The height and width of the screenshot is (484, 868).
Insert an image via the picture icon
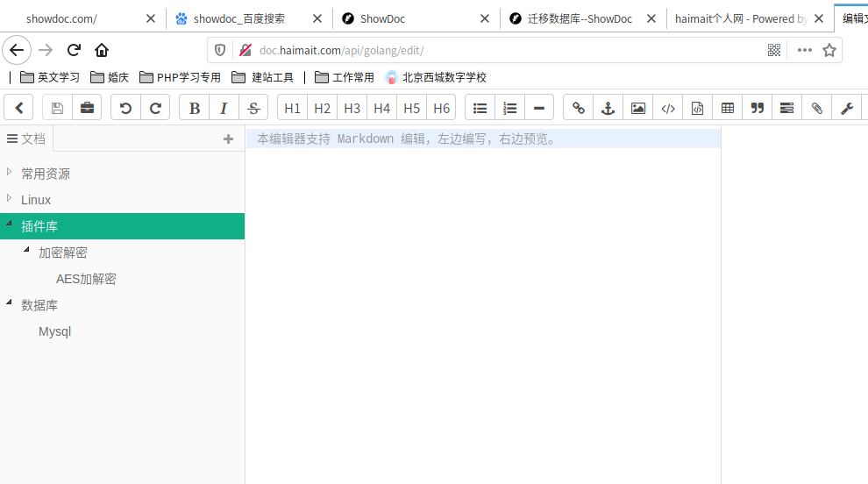tap(638, 108)
